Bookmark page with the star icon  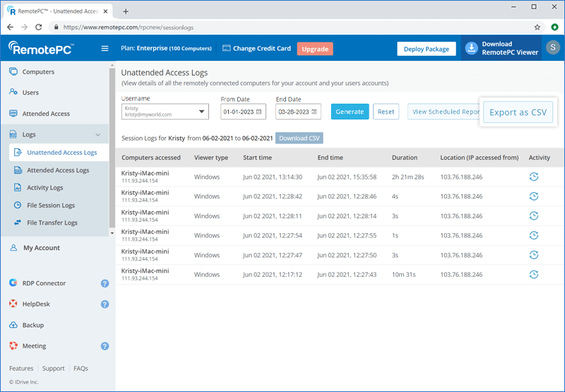537,28
